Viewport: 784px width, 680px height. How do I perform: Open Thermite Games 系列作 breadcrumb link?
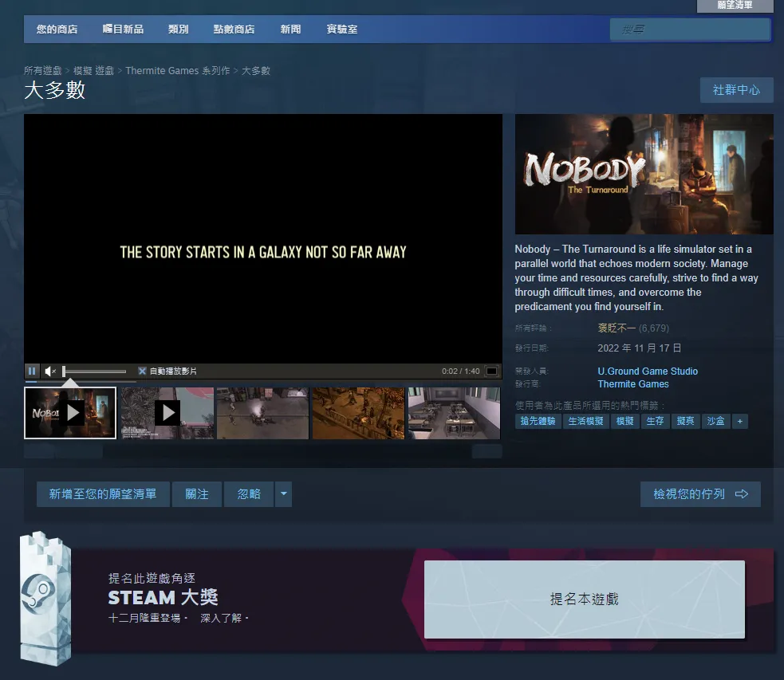pyautogui.click(x=178, y=71)
